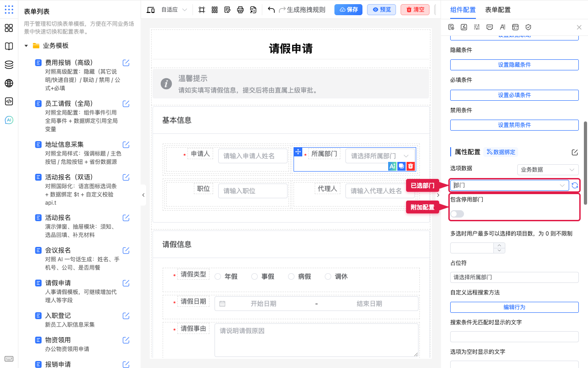This screenshot has width=588, height=368.
Task: Delete the selected 所属部门 field with the red trash icon
Action: tap(411, 166)
